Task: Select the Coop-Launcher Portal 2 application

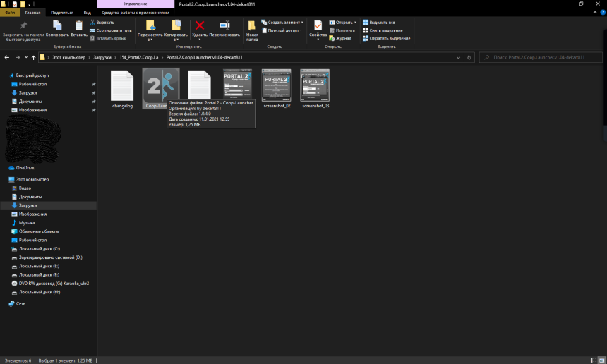Action: 161,89
